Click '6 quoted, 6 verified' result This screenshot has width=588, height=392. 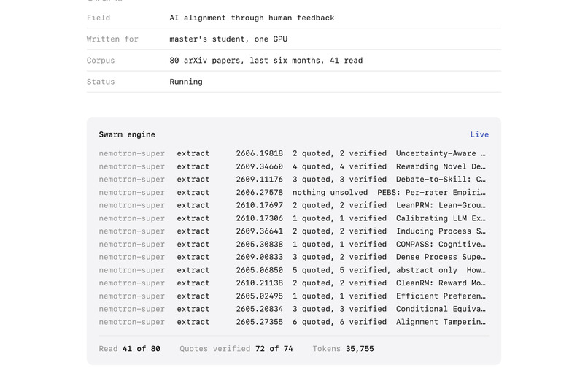coord(339,322)
